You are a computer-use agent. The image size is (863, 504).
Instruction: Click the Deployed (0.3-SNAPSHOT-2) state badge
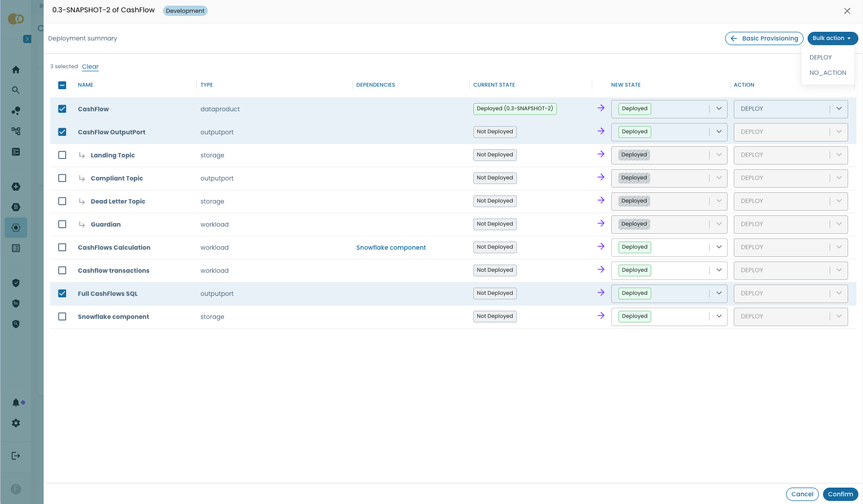pos(515,109)
